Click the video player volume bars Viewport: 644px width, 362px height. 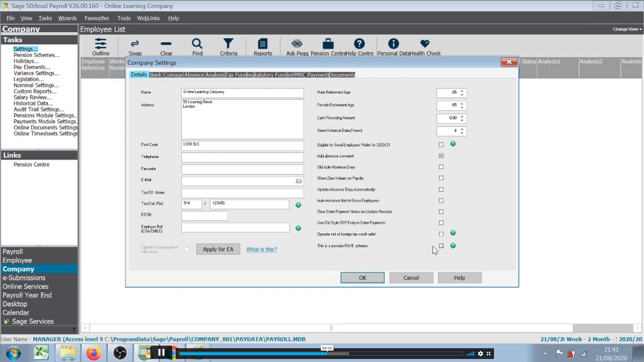pos(470,354)
